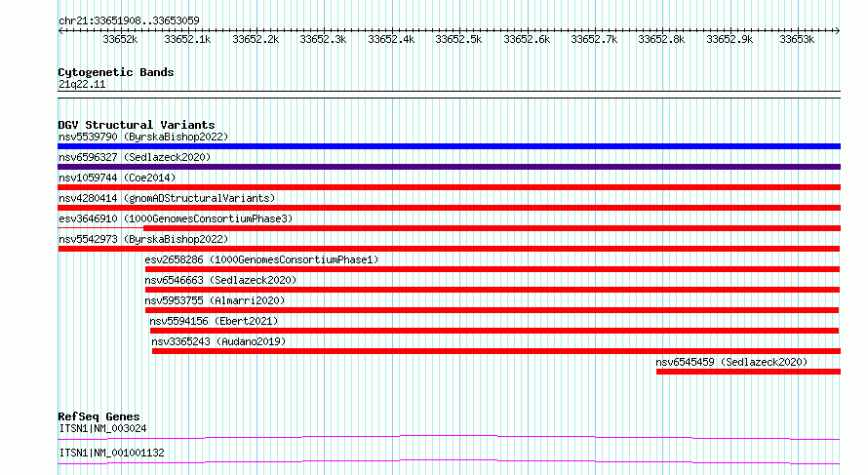Click the red nsv5594156 variant bar
The image size is (868, 475).
click(x=494, y=331)
